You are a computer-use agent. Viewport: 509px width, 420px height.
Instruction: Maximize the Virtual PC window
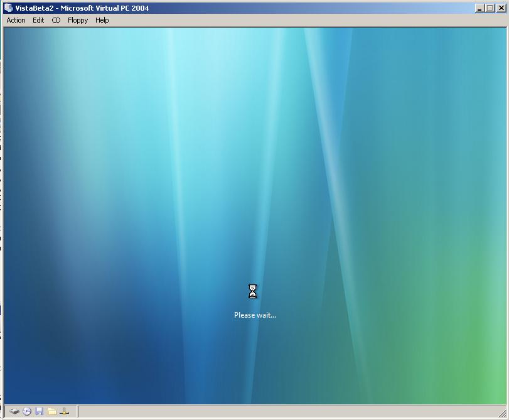pos(490,8)
